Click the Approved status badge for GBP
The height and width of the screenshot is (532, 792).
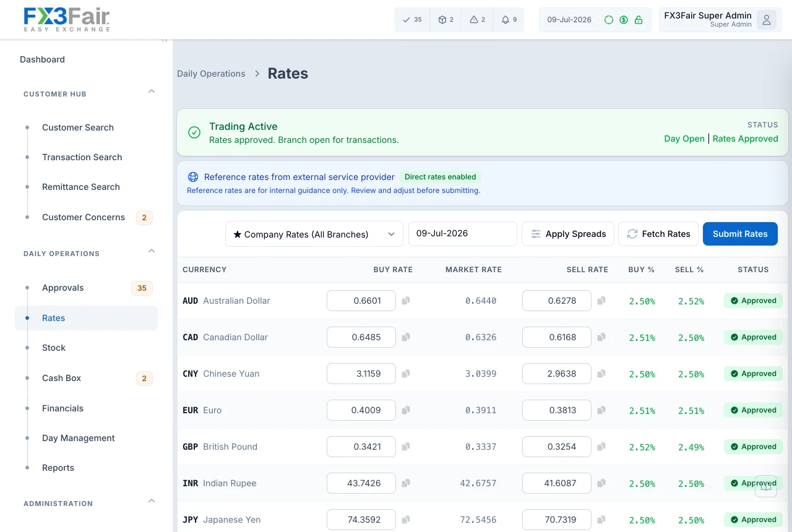coord(753,447)
